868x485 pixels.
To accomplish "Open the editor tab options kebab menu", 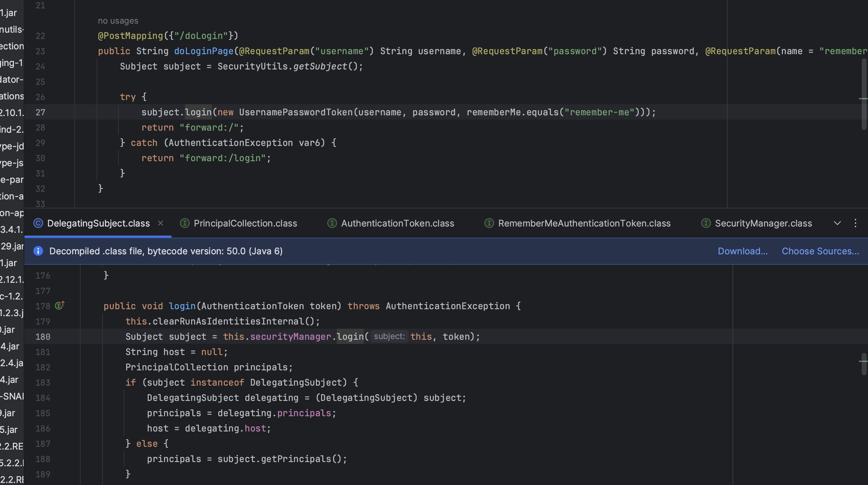I will 855,223.
